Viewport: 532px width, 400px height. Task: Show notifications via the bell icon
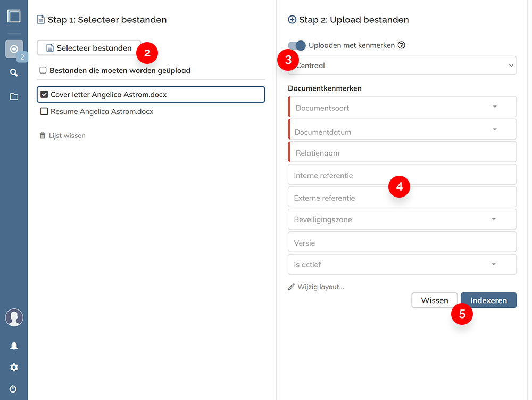14,346
